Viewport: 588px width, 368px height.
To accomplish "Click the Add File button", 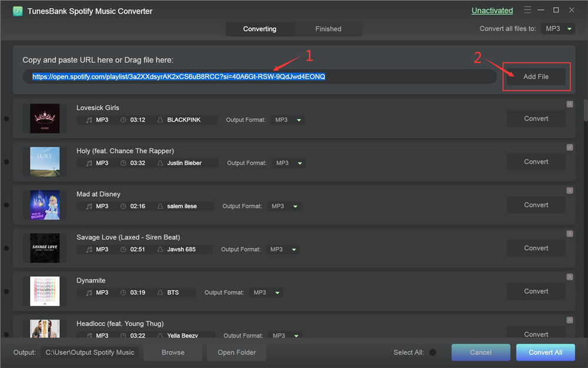I will tap(536, 77).
